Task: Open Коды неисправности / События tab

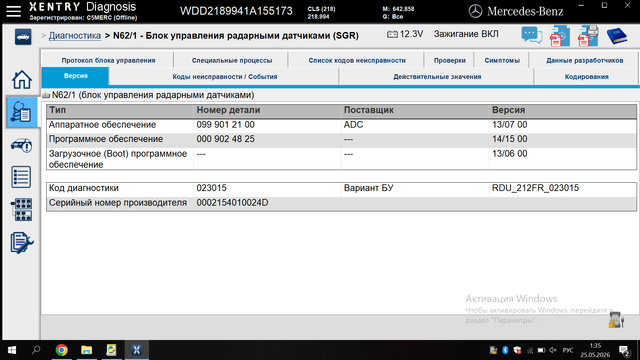Action: 224,77
